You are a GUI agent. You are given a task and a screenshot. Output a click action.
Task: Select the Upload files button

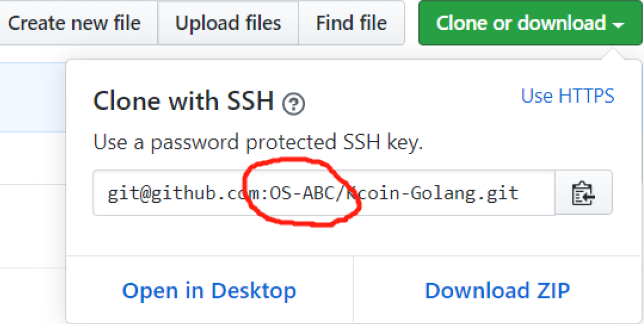[x=228, y=23]
